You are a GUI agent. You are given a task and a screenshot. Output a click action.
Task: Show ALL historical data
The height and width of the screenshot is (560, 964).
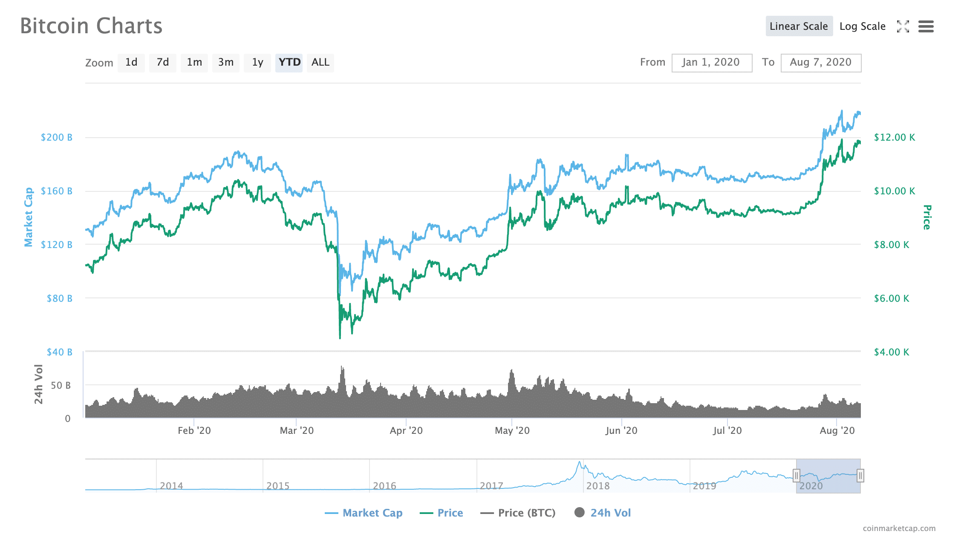(320, 63)
